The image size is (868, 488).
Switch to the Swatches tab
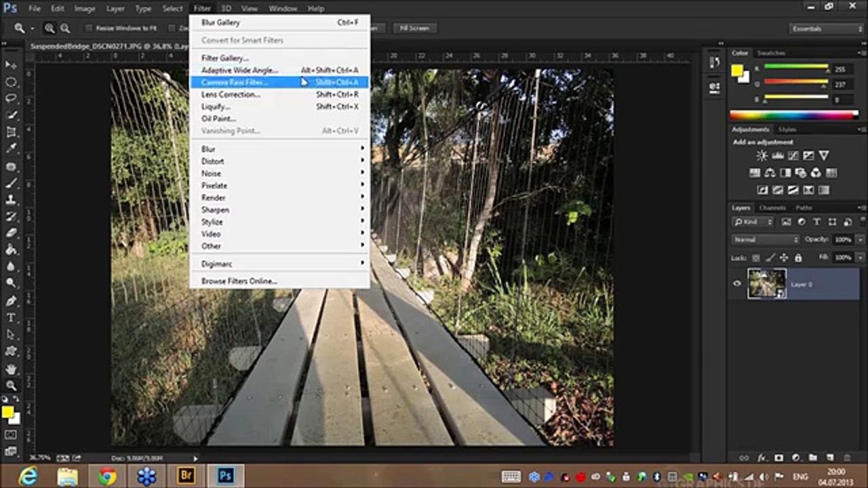pyautogui.click(x=771, y=53)
